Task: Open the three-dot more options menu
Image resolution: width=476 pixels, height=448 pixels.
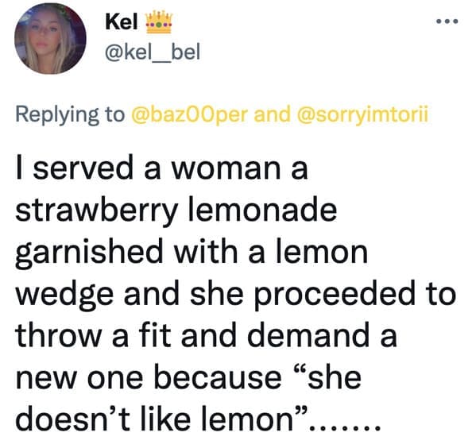Action: coord(447,21)
